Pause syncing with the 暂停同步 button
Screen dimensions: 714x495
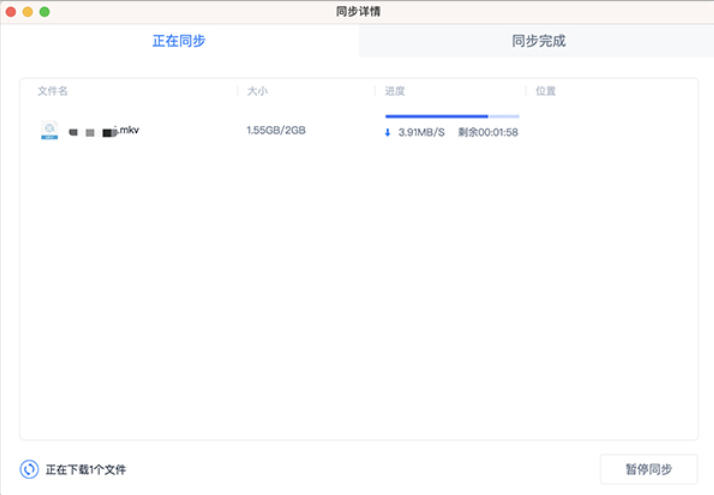648,469
